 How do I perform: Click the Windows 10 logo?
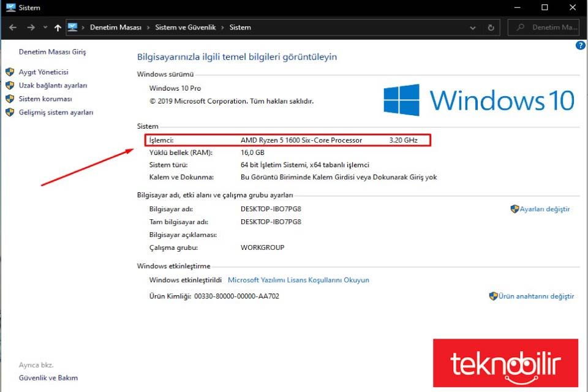tap(479, 100)
